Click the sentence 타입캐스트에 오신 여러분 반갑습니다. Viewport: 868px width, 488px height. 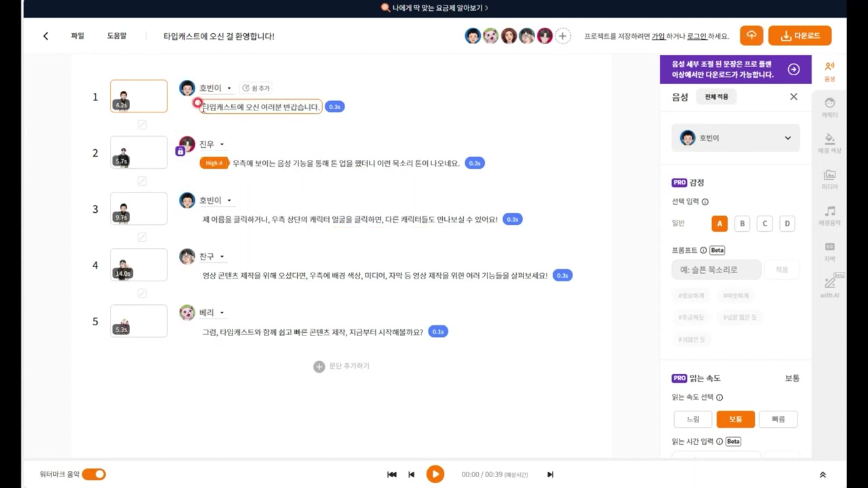click(x=261, y=106)
